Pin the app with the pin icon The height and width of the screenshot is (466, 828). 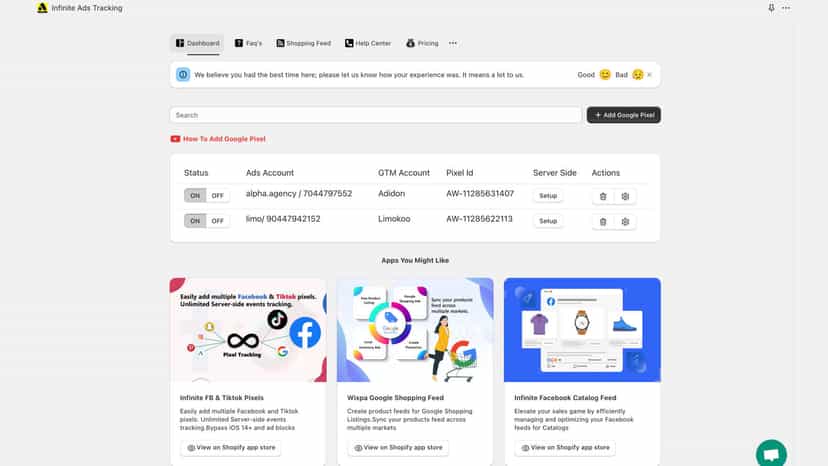[771, 8]
